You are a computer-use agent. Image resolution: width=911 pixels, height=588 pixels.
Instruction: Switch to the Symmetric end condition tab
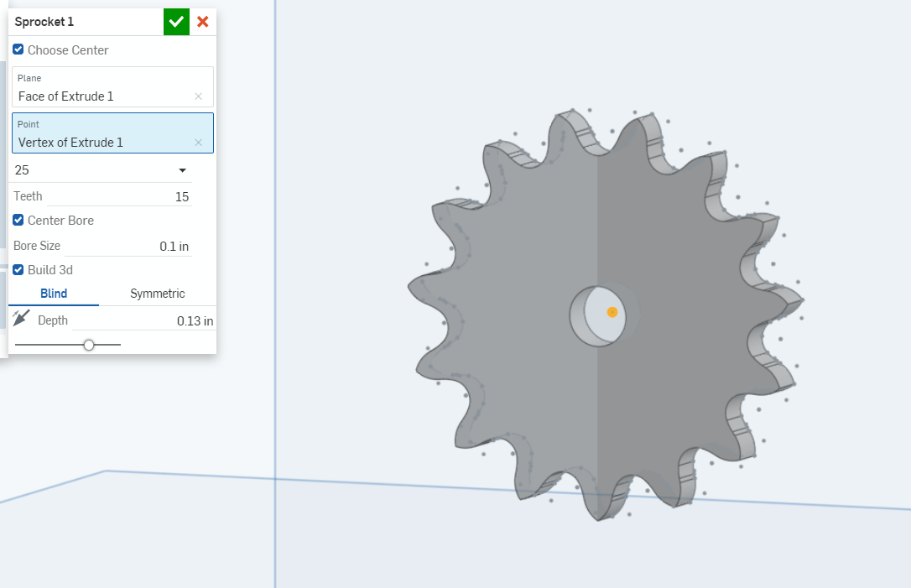pos(158,294)
